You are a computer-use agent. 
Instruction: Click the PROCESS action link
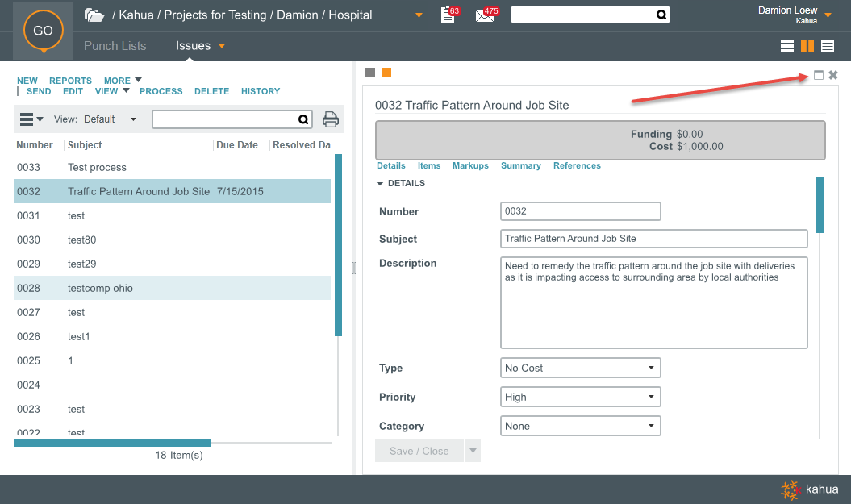[x=161, y=91]
